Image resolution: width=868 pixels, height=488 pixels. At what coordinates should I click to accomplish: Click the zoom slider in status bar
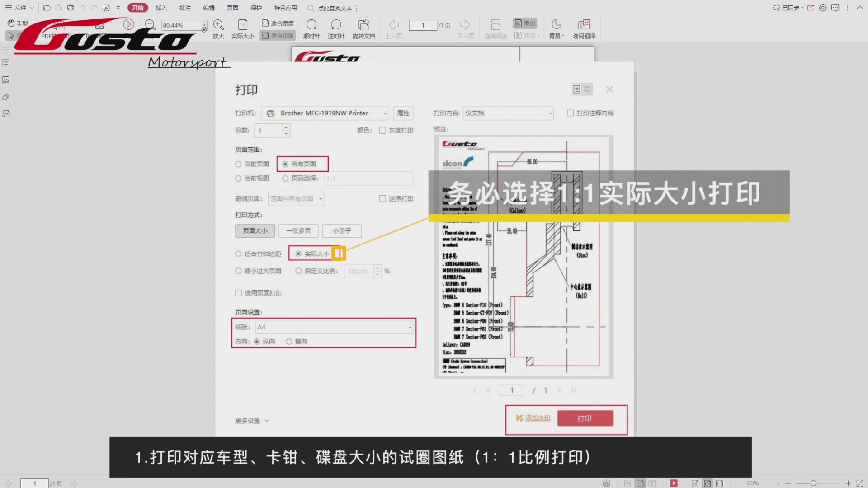pyautogui.click(x=813, y=483)
